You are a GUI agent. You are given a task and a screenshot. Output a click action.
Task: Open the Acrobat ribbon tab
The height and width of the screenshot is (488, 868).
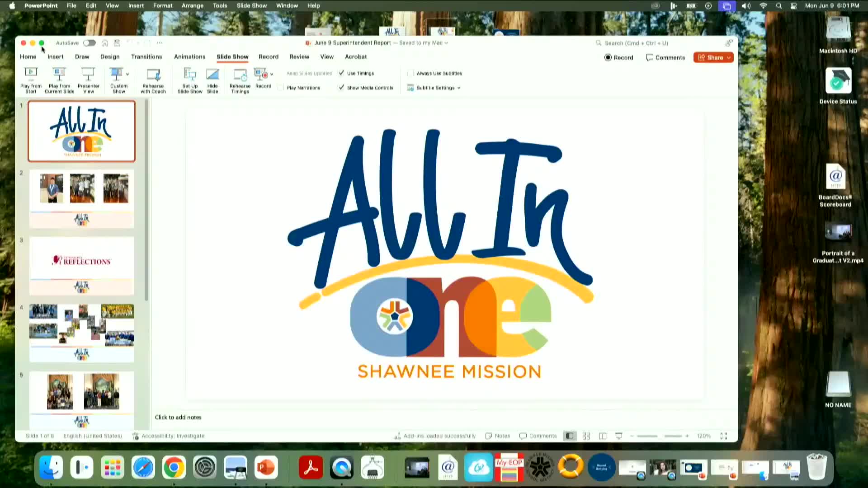tap(356, 56)
